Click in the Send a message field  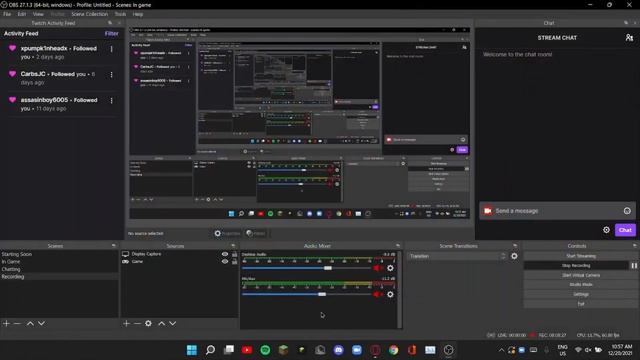(557, 211)
